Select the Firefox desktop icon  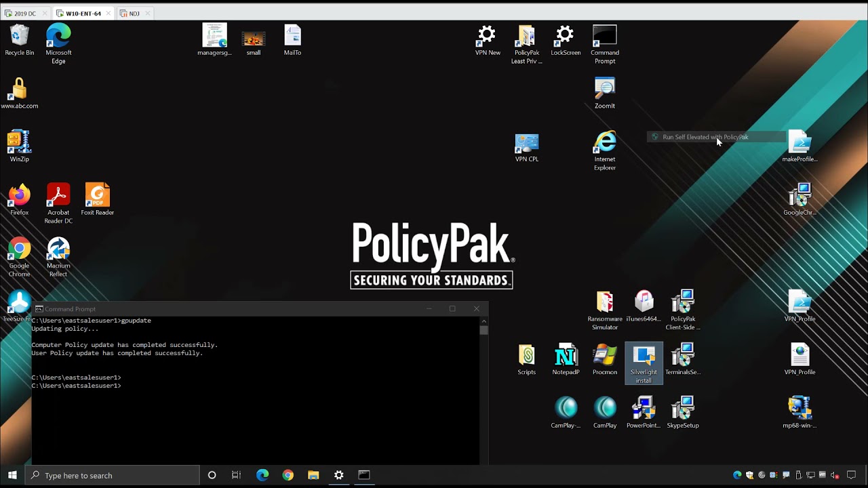[x=19, y=200]
